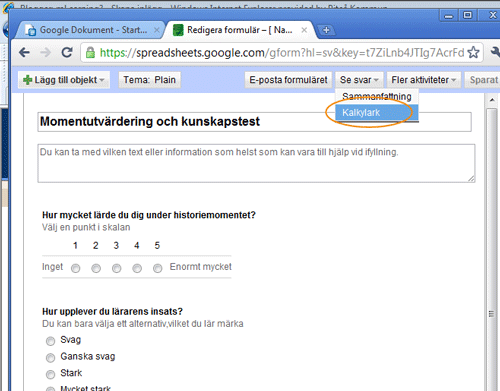Click the 'Inget' scale label
This screenshot has width=500, height=391.
click(52, 267)
